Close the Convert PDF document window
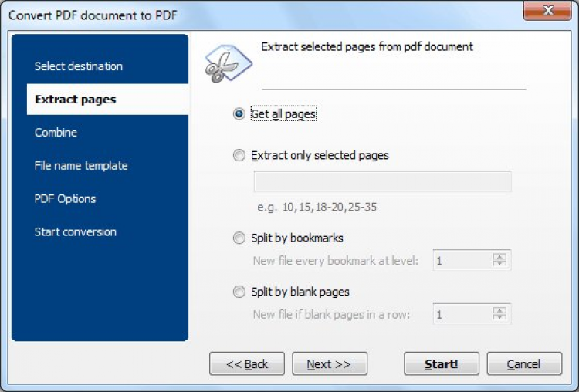 tap(547, 11)
